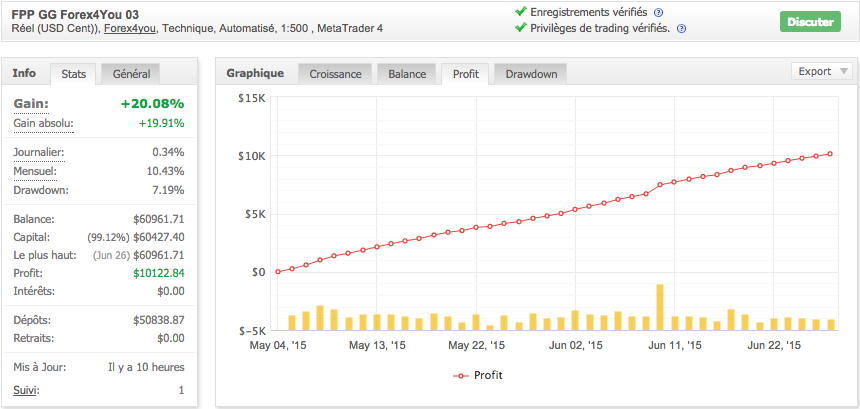
Task: Open the Suivi link in the info panel
Action: (x=27, y=390)
